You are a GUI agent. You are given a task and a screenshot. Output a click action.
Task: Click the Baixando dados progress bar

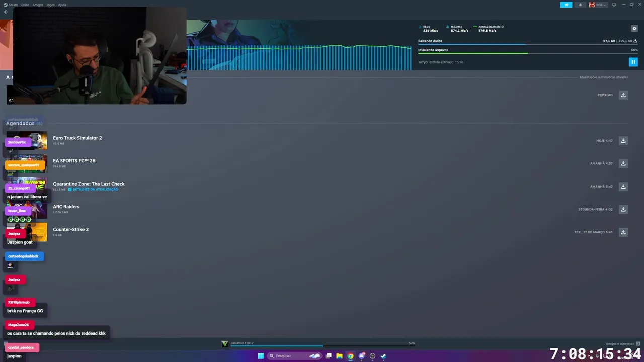pos(528,44)
